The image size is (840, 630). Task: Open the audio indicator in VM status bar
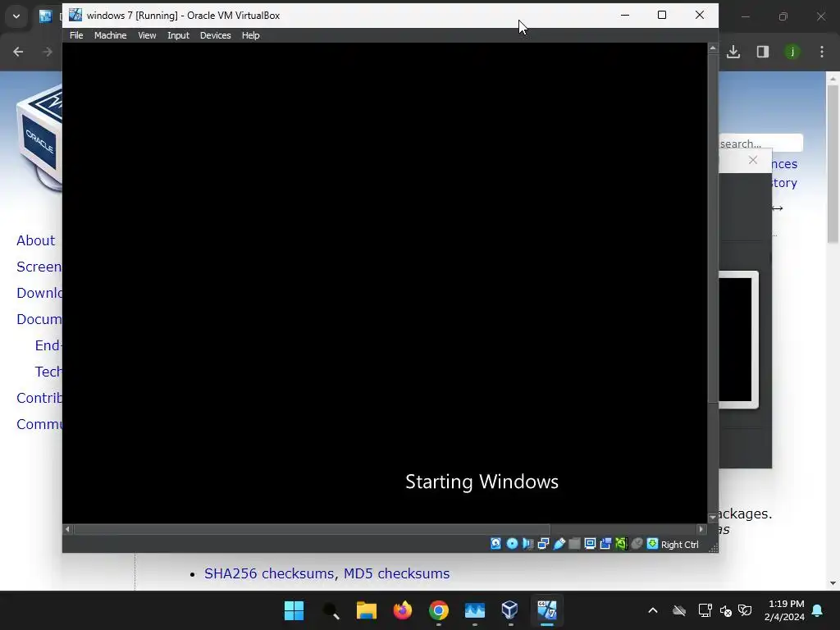[x=527, y=544]
